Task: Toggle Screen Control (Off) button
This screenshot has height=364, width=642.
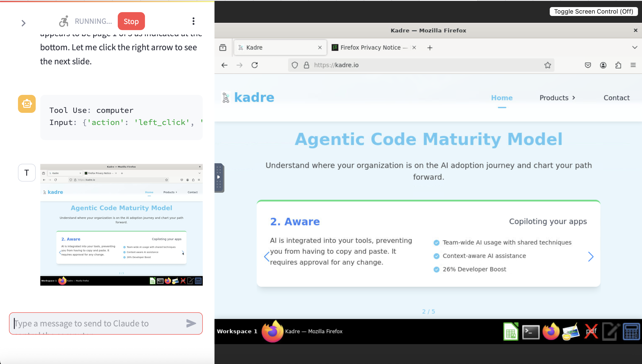Action: coord(593,11)
